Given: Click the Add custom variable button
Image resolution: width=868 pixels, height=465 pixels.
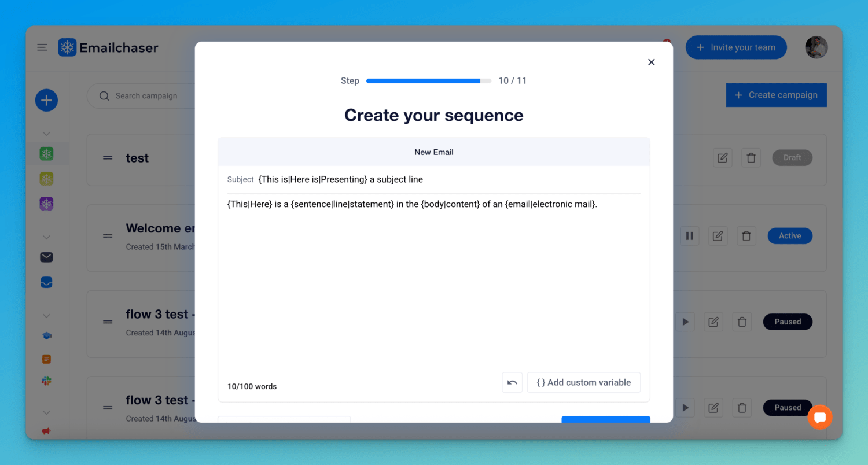Looking at the screenshot, I should (x=583, y=382).
